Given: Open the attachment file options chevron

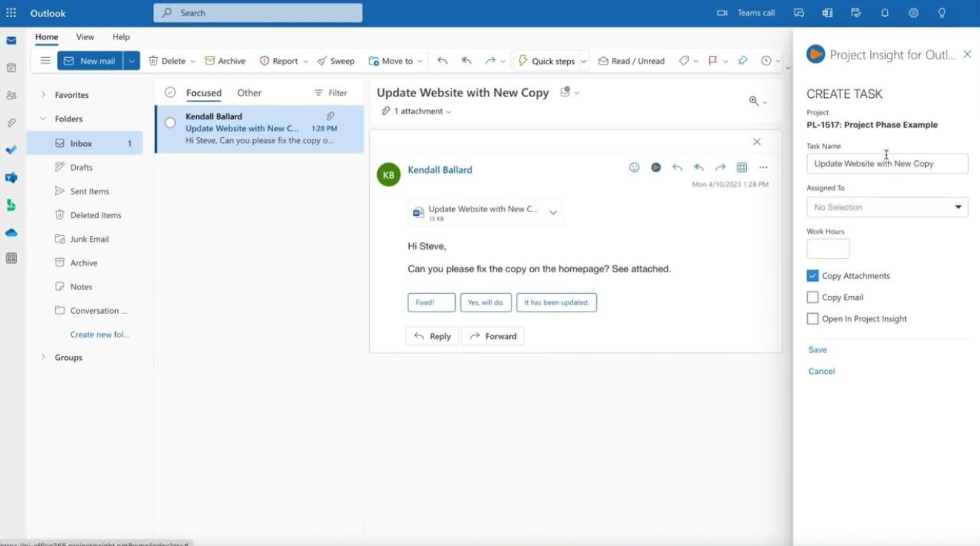Looking at the screenshot, I should 553,213.
